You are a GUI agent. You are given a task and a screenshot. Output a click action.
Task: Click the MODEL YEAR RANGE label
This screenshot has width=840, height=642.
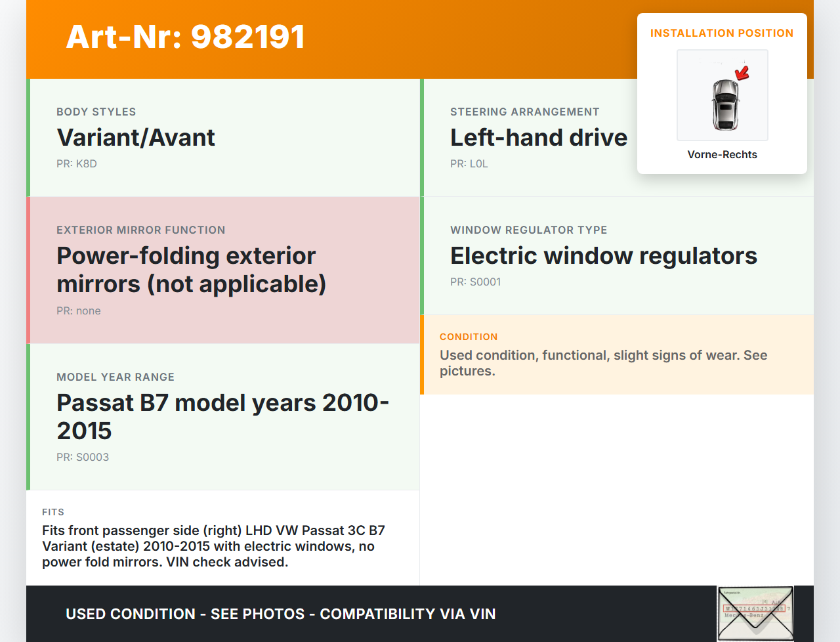click(x=115, y=377)
